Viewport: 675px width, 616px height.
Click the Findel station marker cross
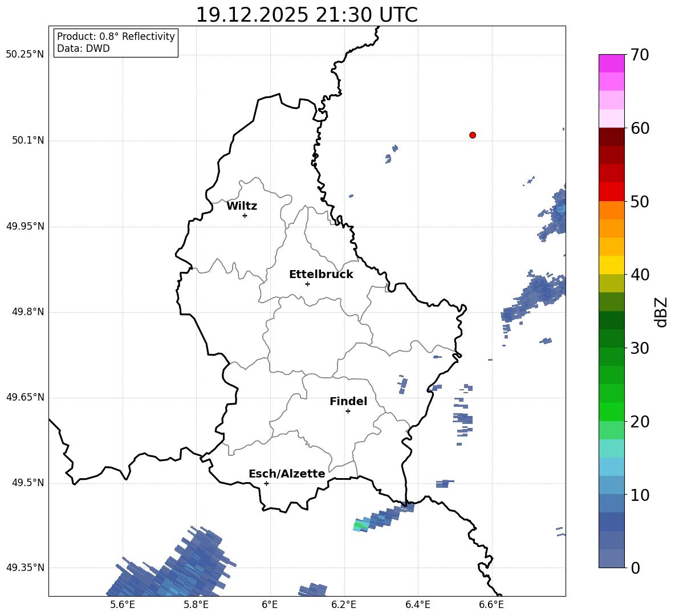(348, 411)
